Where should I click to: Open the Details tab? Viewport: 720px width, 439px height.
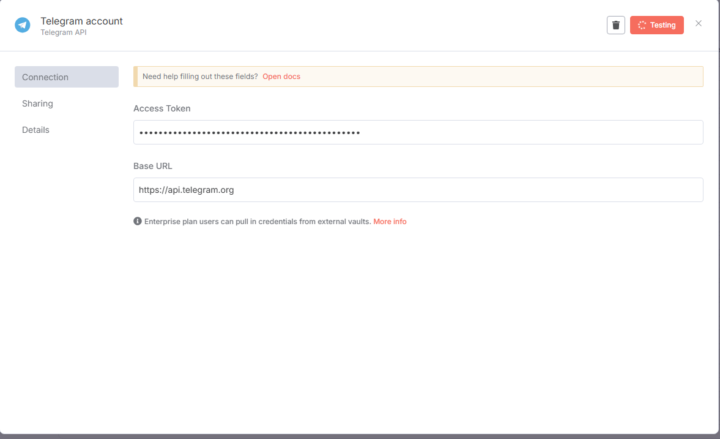35,129
